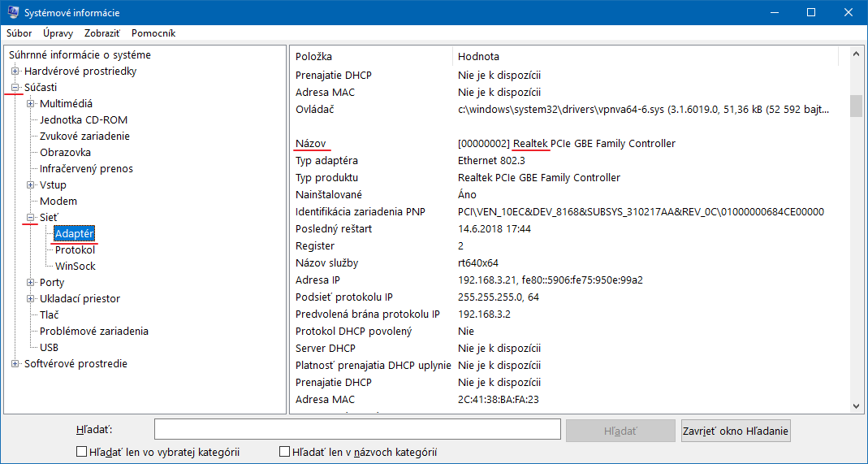Expand the Ukladací priestor node
The image size is (868, 464).
pos(30,298)
